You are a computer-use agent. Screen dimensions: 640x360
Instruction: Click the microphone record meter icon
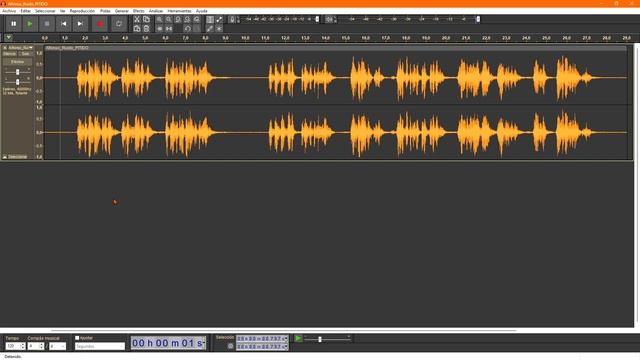(232, 19)
